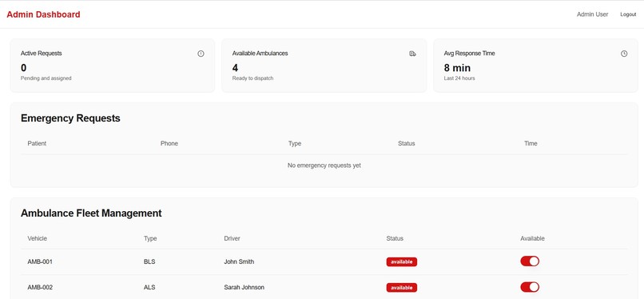
Task: Click the 8 min response time value
Action: tap(457, 68)
